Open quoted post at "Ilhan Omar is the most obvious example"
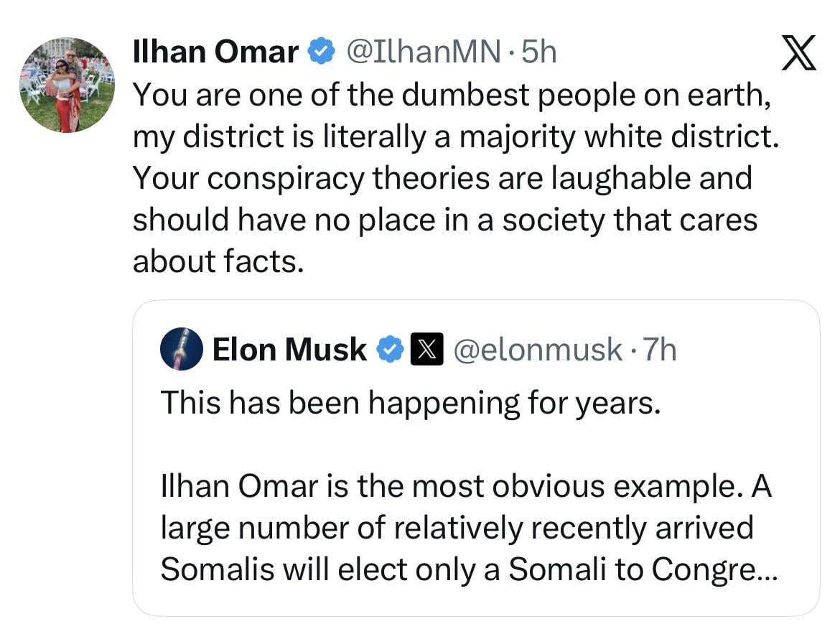Image resolution: width=840 pixels, height=624 pixels. (x=465, y=487)
